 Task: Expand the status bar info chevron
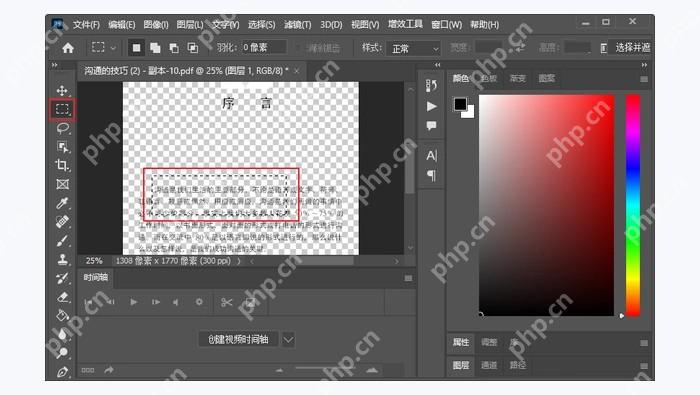[x=239, y=261]
